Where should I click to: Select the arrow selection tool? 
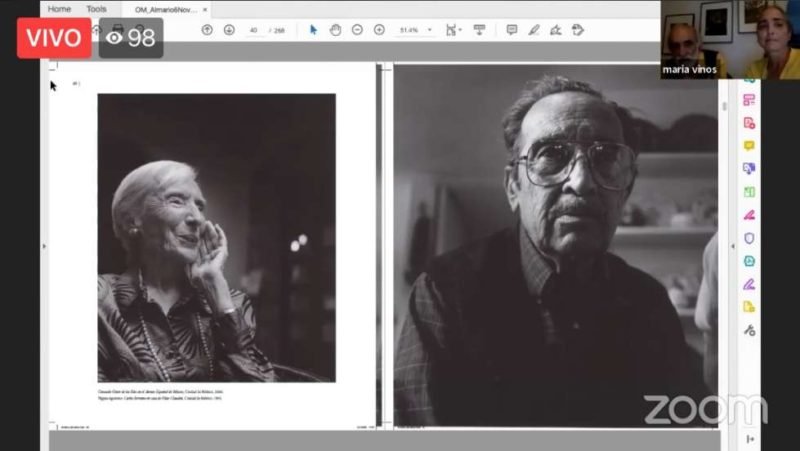313,30
